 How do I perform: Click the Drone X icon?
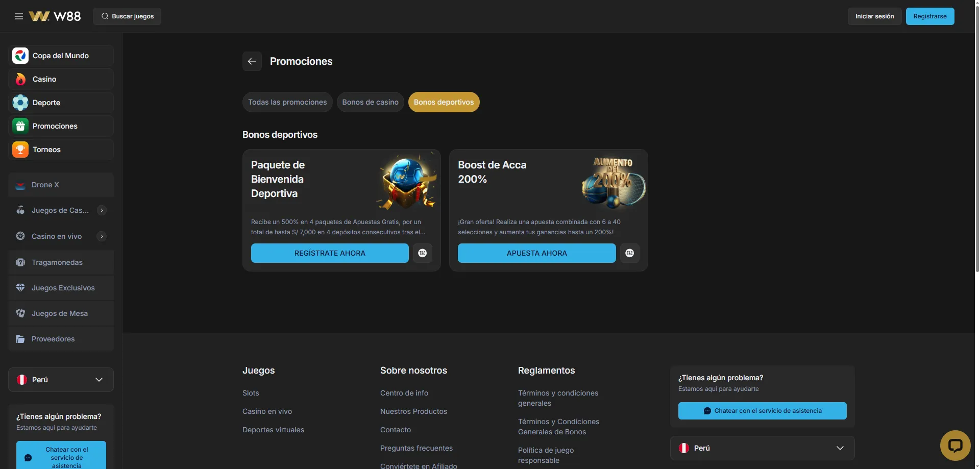click(20, 185)
